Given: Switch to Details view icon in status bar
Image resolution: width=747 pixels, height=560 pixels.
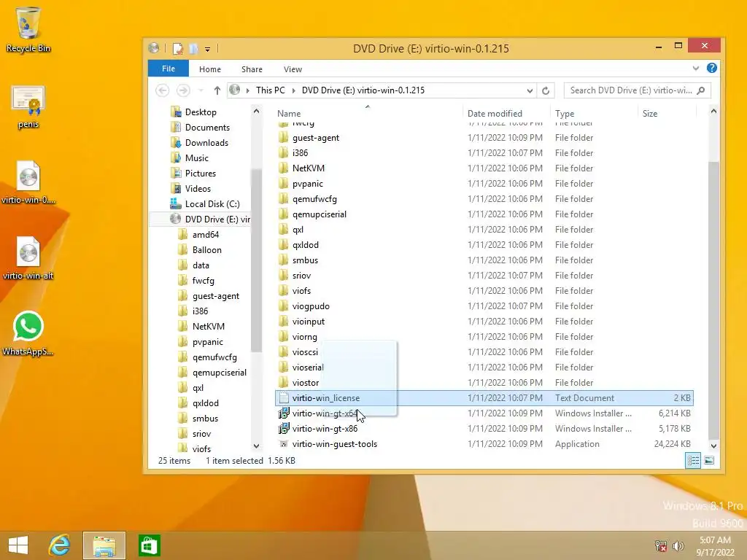Looking at the screenshot, I should (x=693, y=461).
